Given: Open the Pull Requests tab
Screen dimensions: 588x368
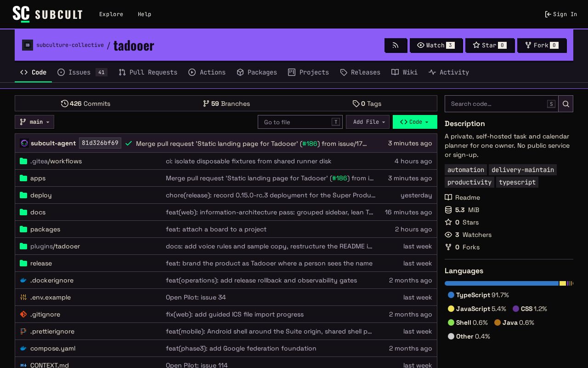Looking at the screenshot, I should [x=148, y=72].
